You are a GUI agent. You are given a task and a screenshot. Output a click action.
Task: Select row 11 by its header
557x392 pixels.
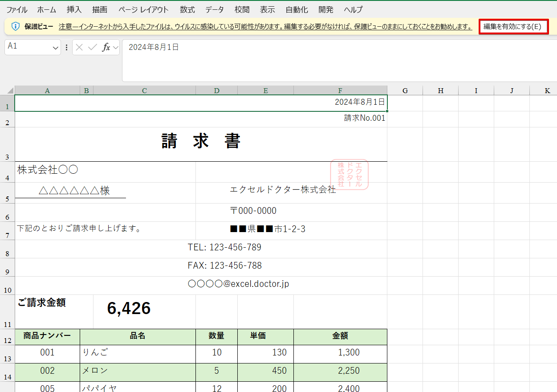click(x=7, y=311)
